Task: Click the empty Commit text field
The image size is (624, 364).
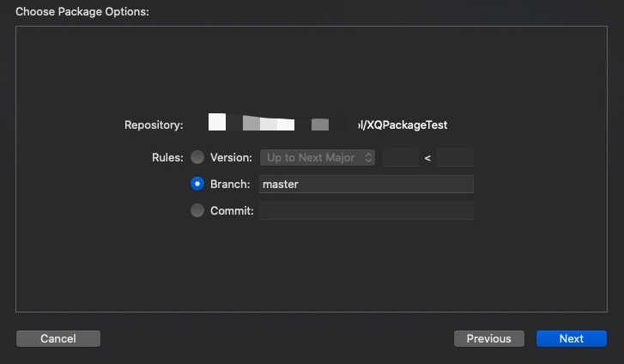Action: tap(367, 210)
